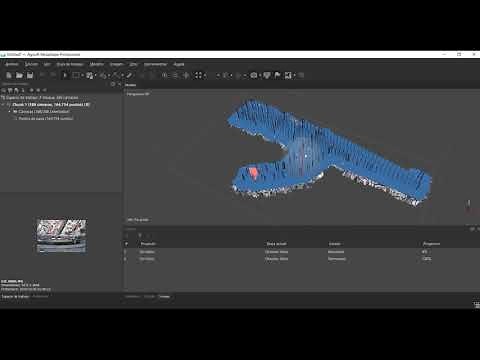Screen dimensions: 480x360
Task: Select the second row in the Jobs table
Action: pos(302,259)
